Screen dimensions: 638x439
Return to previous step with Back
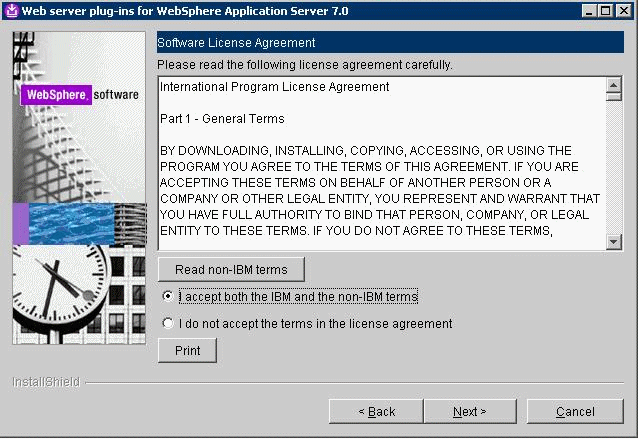[x=376, y=411]
